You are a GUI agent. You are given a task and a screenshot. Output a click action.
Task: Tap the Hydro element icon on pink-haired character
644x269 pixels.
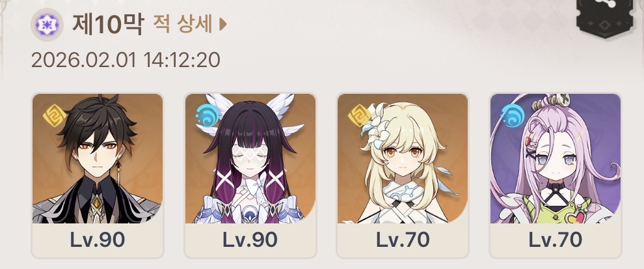tap(512, 117)
